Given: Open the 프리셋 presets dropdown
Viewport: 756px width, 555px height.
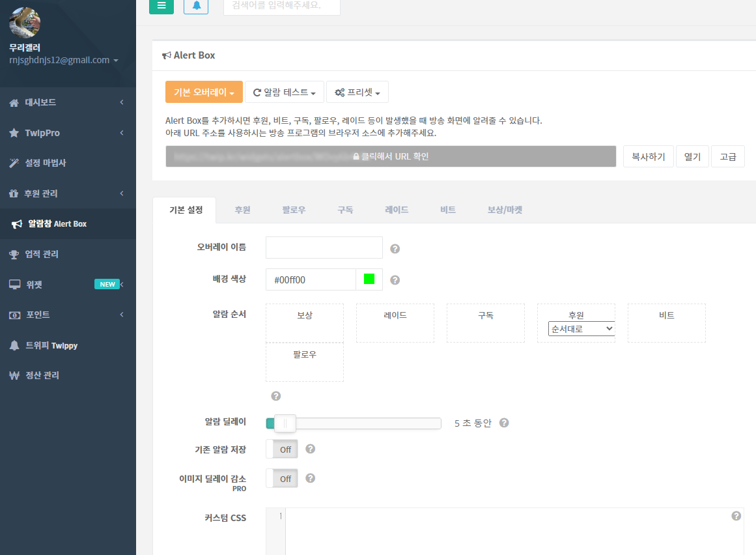Looking at the screenshot, I should tap(357, 92).
